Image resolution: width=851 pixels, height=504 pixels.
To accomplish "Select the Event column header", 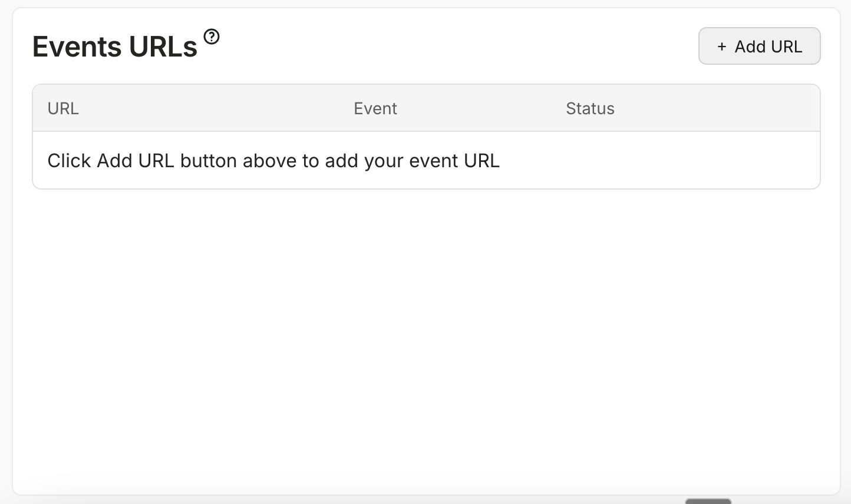I will [375, 108].
